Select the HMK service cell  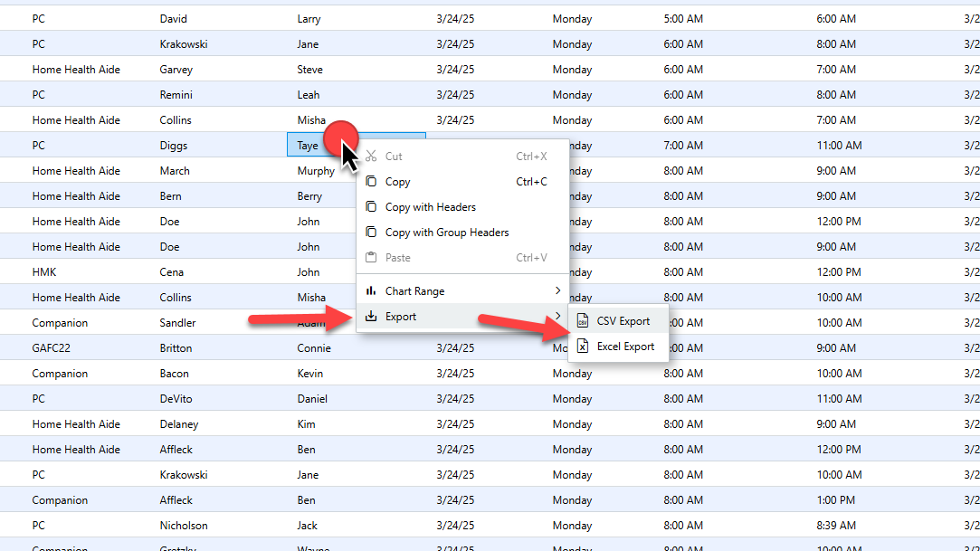[45, 272]
